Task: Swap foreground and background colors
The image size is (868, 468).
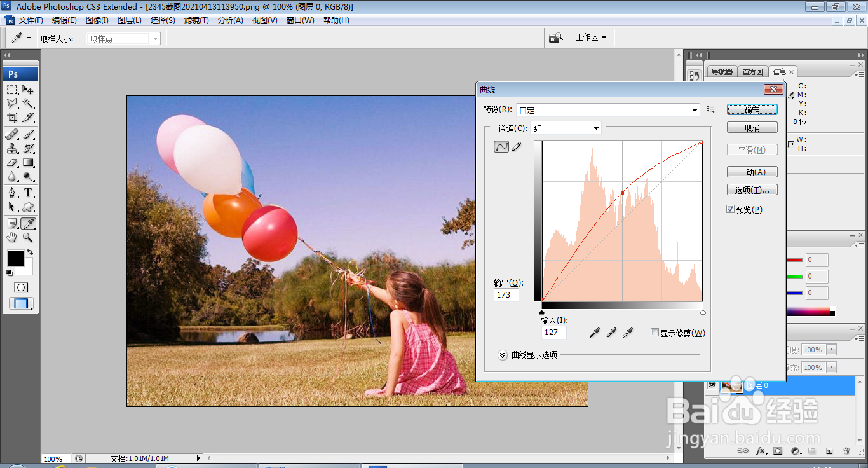Action: tap(30, 252)
